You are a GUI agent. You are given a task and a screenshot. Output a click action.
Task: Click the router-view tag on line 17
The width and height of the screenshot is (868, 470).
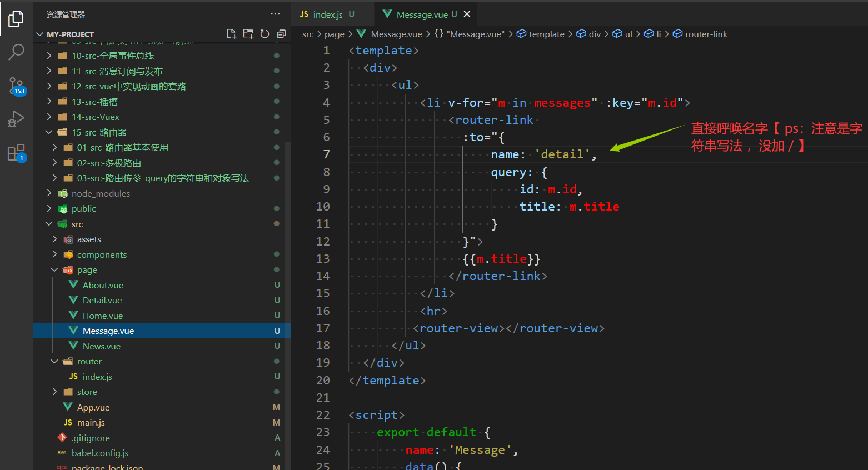(459, 328)
